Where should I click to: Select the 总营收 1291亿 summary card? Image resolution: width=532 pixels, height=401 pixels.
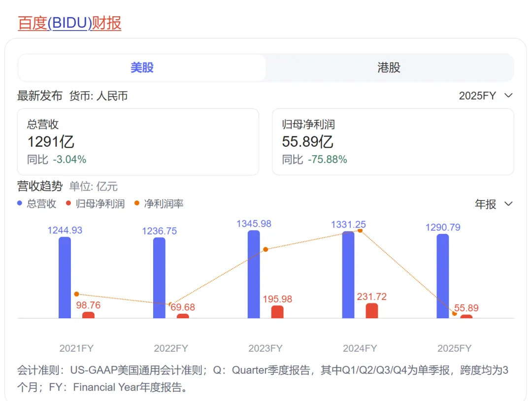pos(138,142)
